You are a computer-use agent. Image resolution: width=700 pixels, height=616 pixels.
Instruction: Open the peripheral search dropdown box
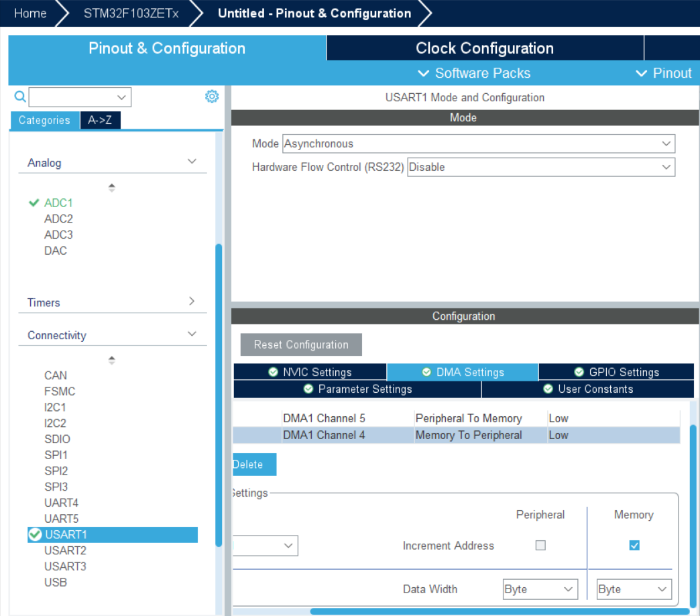pyautogui.click(x=80, y=97)
